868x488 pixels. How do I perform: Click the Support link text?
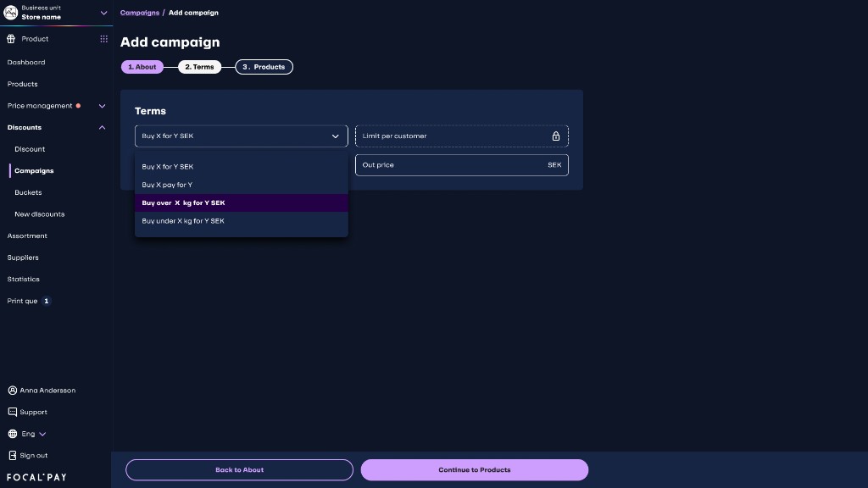click(33, 413)
